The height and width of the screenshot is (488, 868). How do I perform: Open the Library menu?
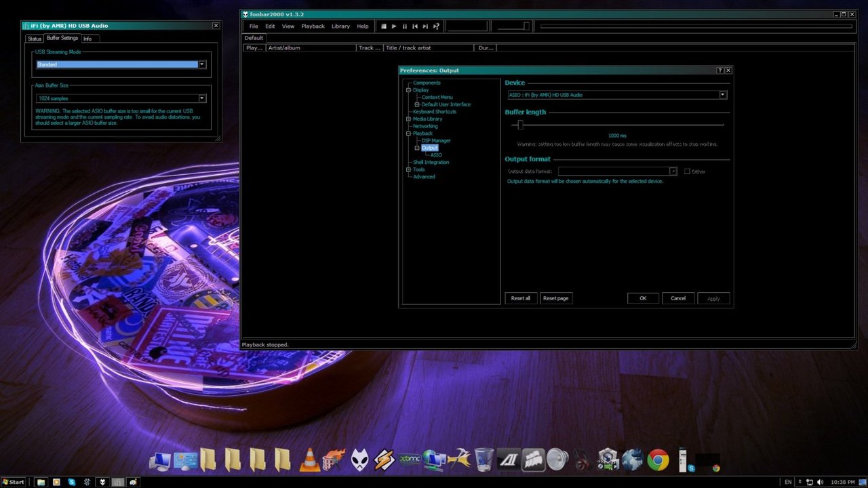coord(341,26)
